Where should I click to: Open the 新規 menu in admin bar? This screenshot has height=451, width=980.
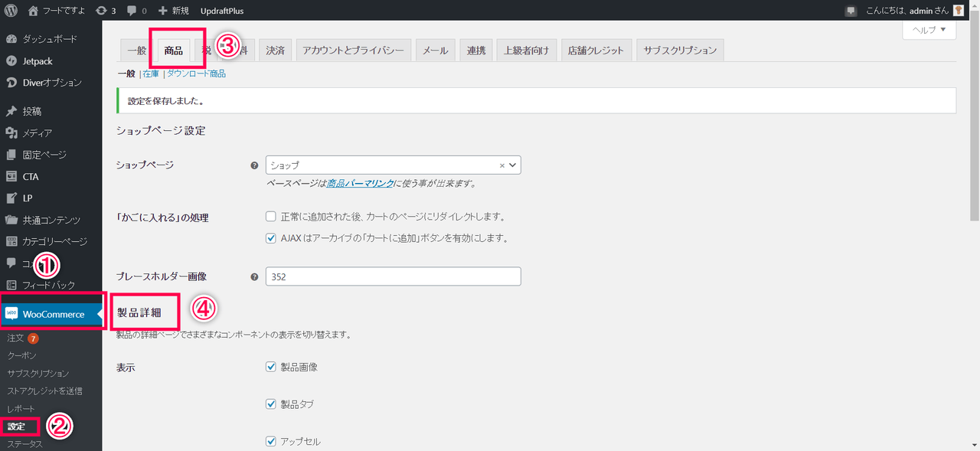173,11
